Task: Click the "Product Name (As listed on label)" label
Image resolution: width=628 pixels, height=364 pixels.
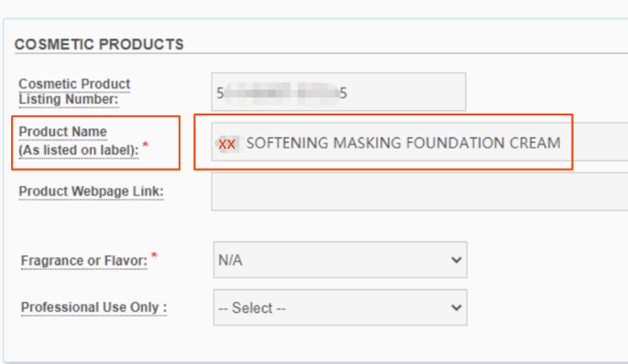Action: click(78, 142)
